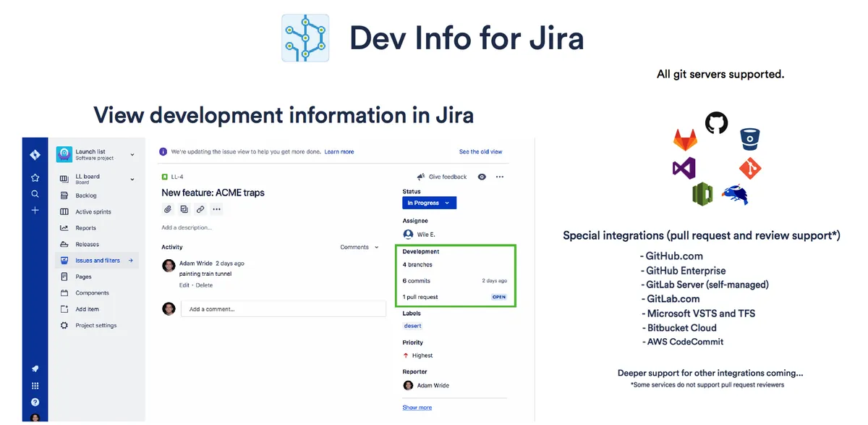Click the Show more link
Screen dimensions: 868x425
417,408
